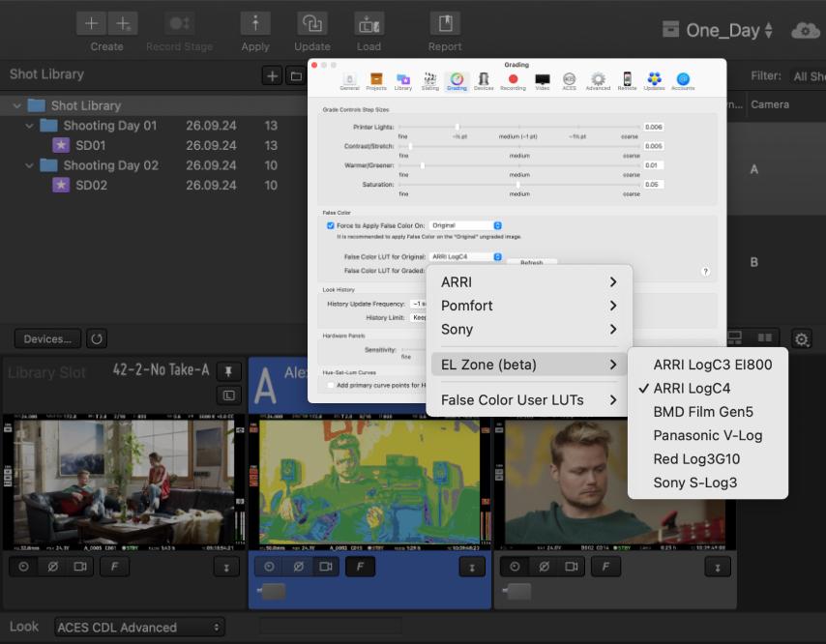826x644 pixels.
Task: Toggle false color F button on slot A
Action: coord(361,567)
